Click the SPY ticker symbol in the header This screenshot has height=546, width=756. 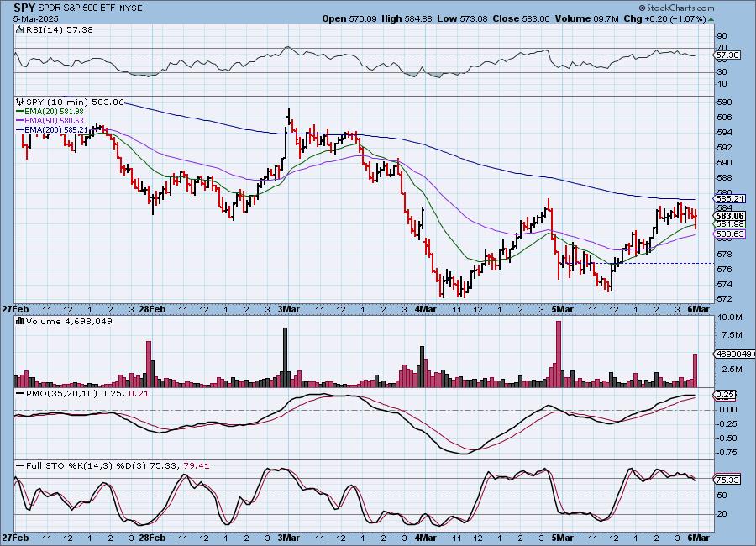click(x=24, y=8)
